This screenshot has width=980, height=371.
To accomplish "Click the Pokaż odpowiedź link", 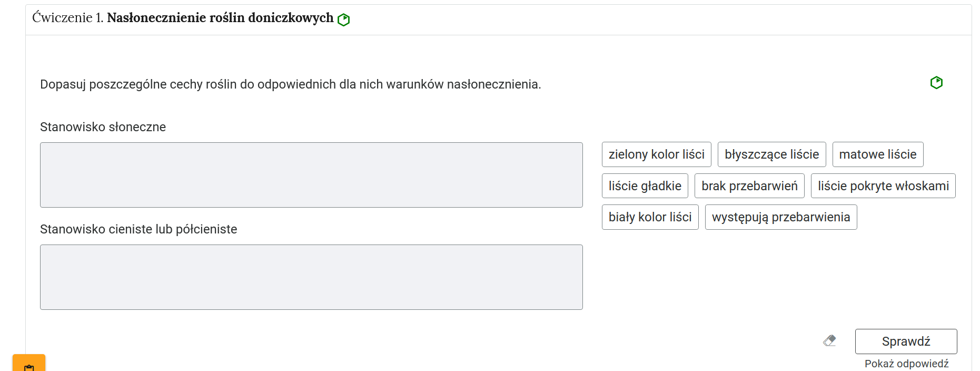I will click(x=906, y=364).
